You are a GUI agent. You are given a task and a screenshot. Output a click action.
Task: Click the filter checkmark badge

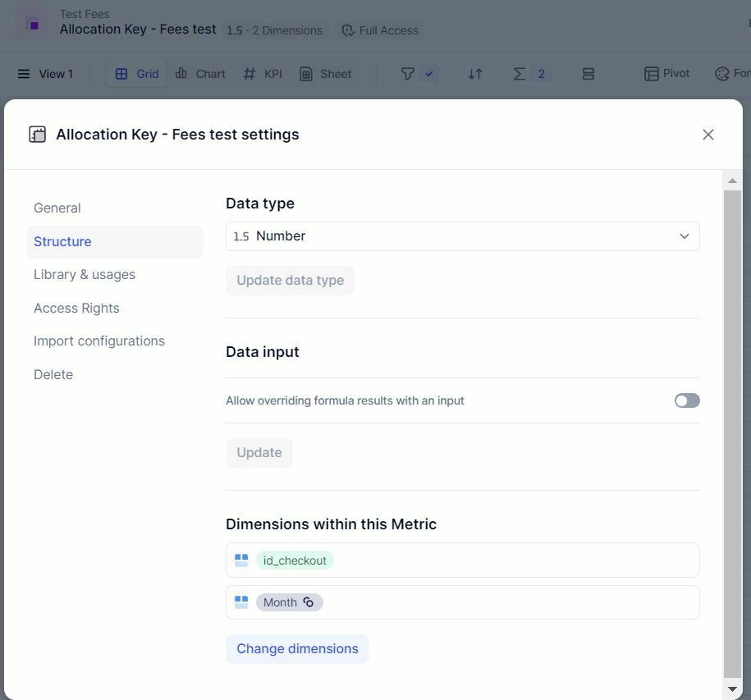click(x=428, y=74)
